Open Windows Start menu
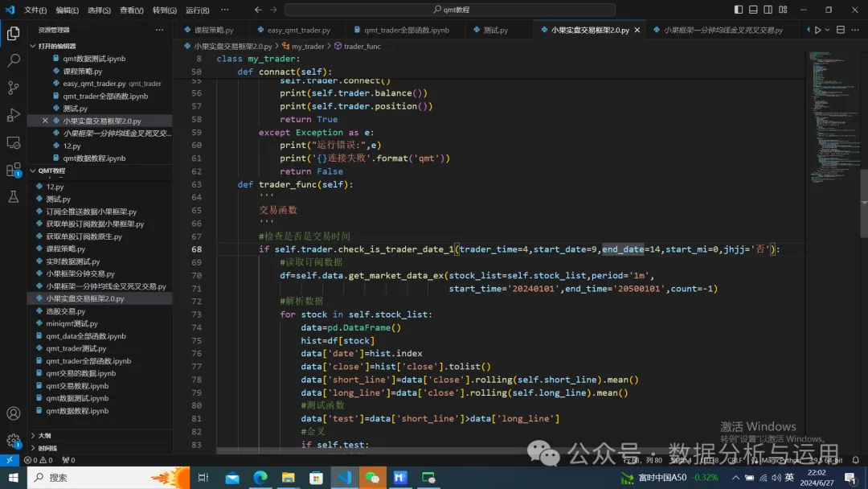The width and height of the screenshot is (868, 489). pyautogui.click(x=14, y=478)
